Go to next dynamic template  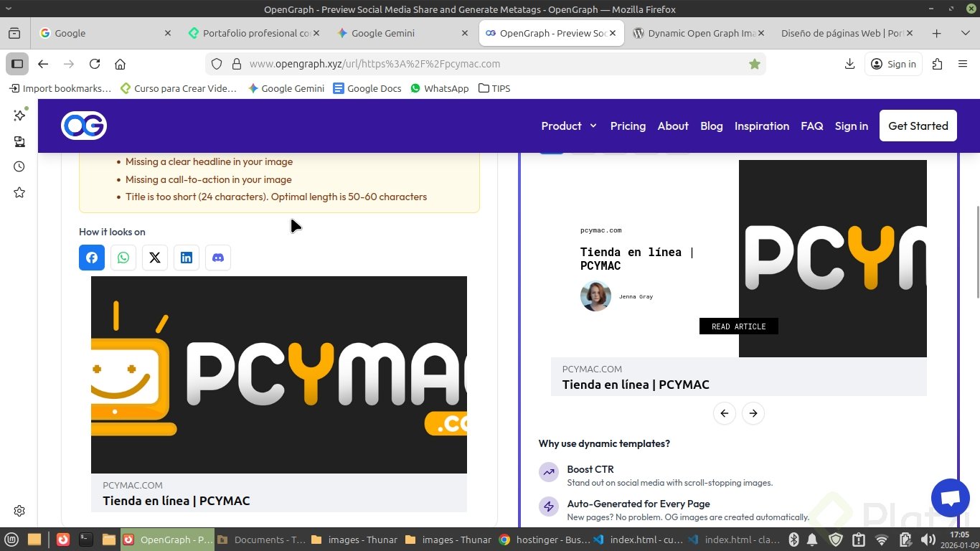[x=753, y=413]
